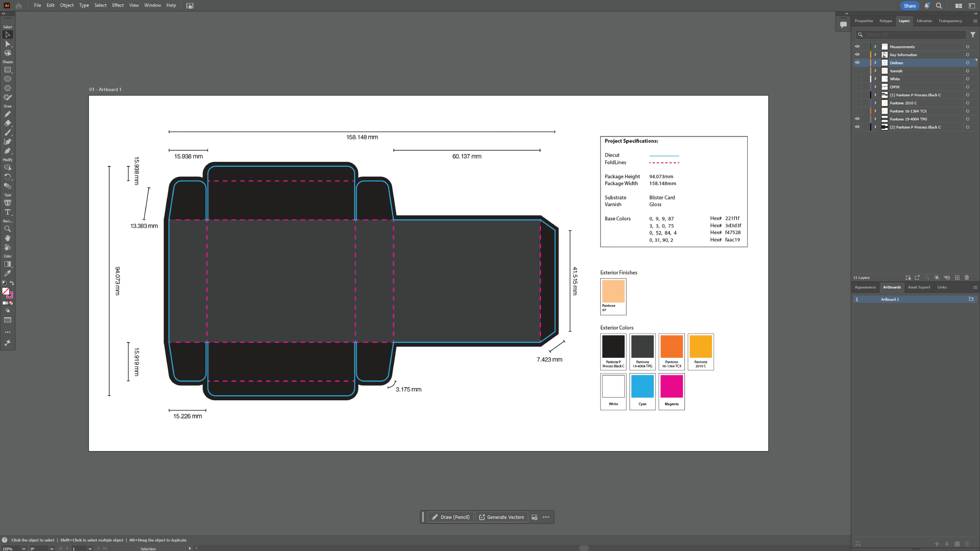980x551 pixels.
Task: Pick the Eyedropper tool
Action: click(7, 273)
